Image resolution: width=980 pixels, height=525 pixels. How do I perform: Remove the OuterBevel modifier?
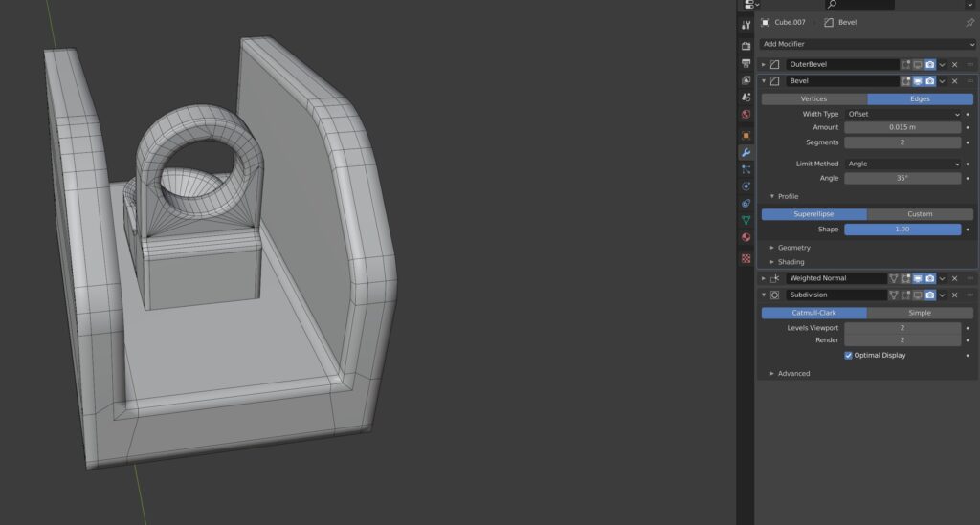pyautogui.click(x=954, y=64)
